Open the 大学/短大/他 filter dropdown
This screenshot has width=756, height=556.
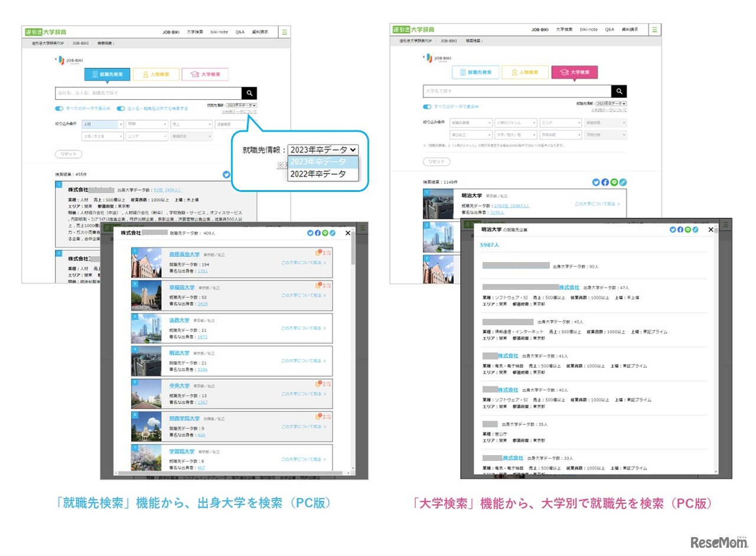point(516,135)
